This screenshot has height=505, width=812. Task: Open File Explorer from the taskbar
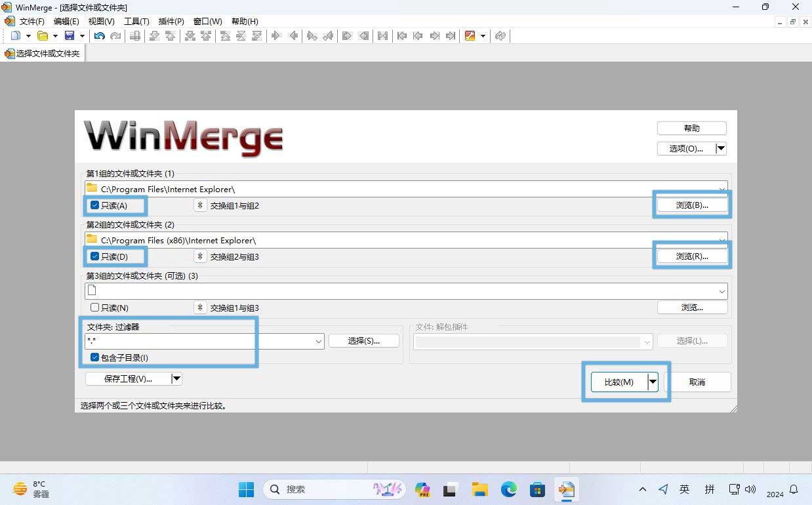click(x=480, y=489)
